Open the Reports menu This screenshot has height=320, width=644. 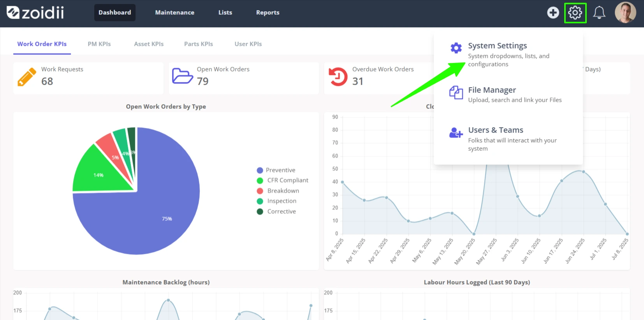pyautogui.click(x=268, y=12)
